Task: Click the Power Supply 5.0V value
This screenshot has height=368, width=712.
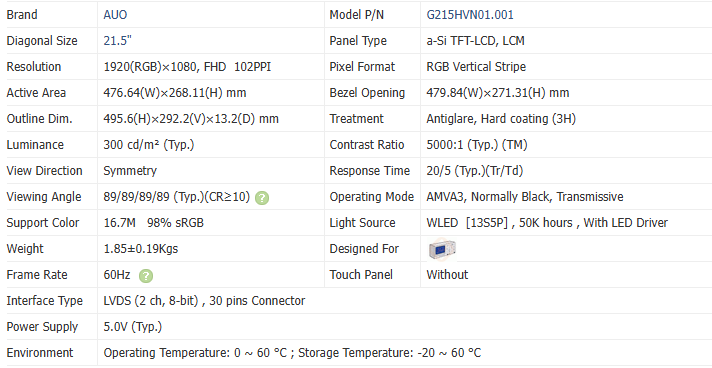Action: coord(133,327)
